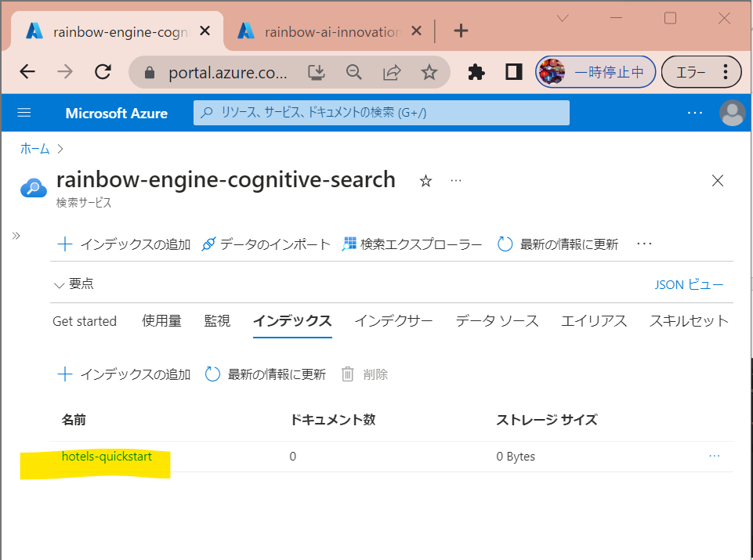
Task: Go to the ホーム breadcrumb
Action: click(35, 149)
